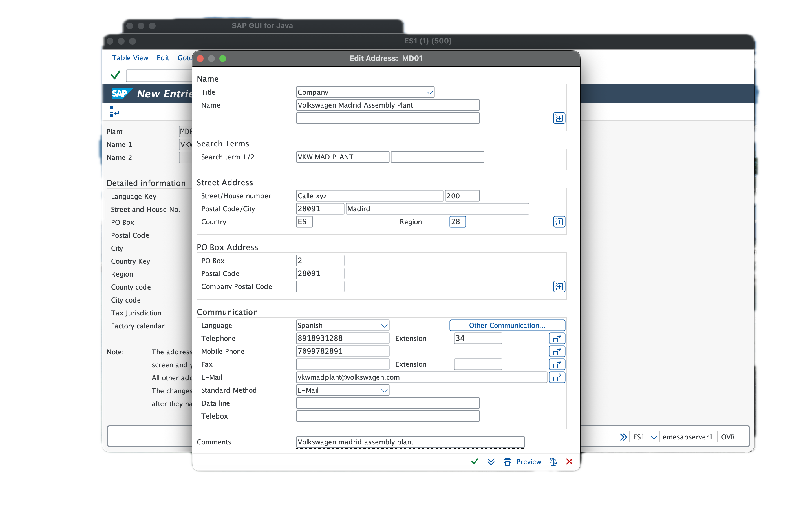Open the Edit menu
The height and width of the screenshot is (507, 812).
pyautogui.click(x=163, y=58)
